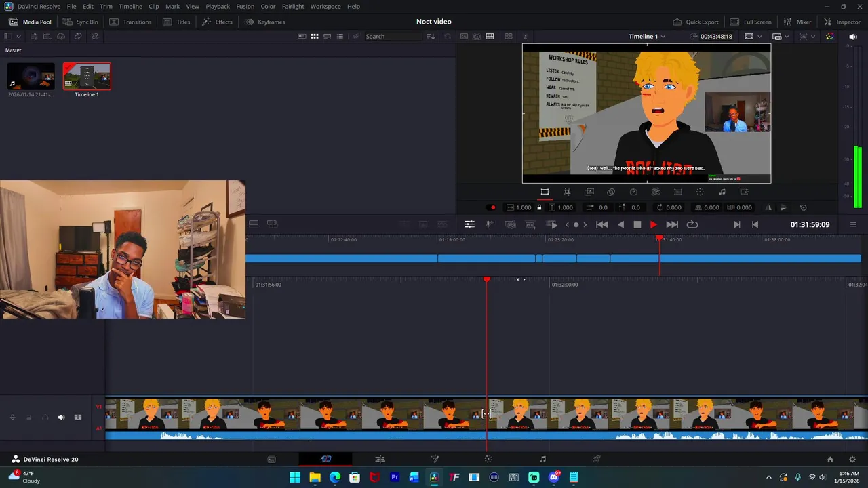Click Import Media icon in media pool
Screen dimensions: 868x488
[x=33, y=36]
